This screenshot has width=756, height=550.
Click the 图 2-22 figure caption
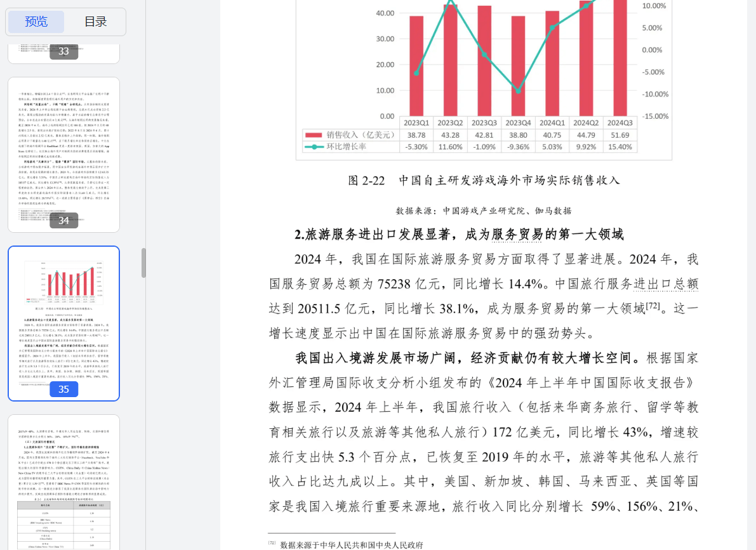tap(484, 180)
